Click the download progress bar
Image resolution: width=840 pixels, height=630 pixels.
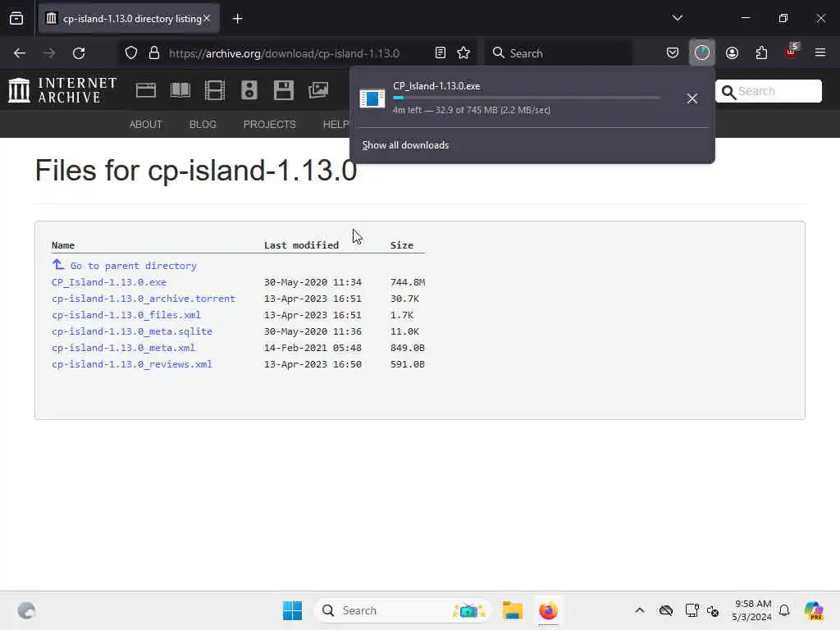pyautogui.click(x=527, y=98)
